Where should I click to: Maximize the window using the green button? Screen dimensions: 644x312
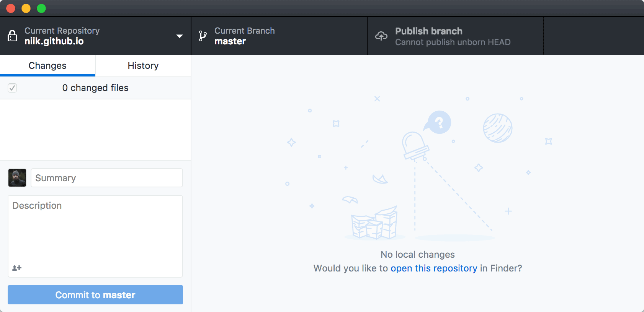[41, 8]
